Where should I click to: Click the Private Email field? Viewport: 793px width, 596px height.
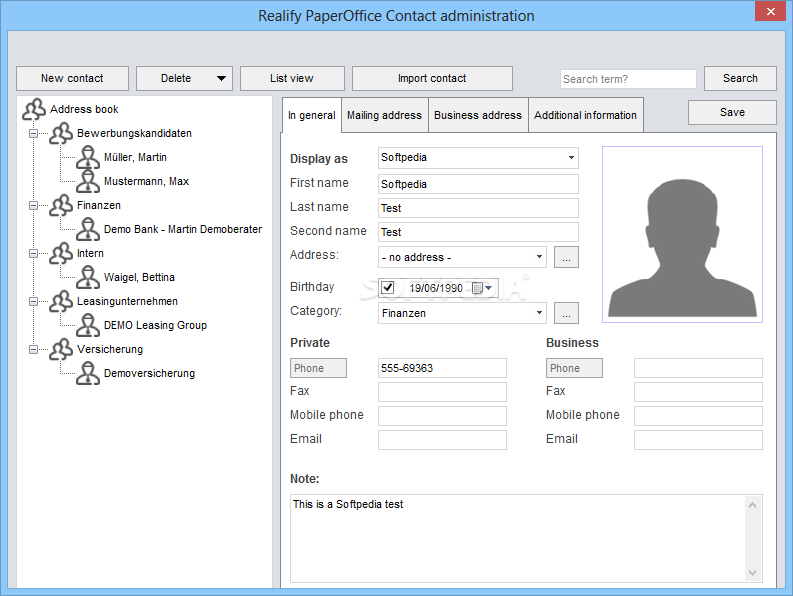[x=442, y=440]
